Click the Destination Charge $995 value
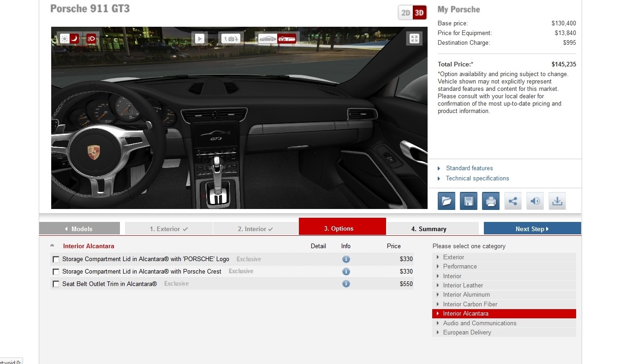The image size is (637, 364). pos(570,43)
